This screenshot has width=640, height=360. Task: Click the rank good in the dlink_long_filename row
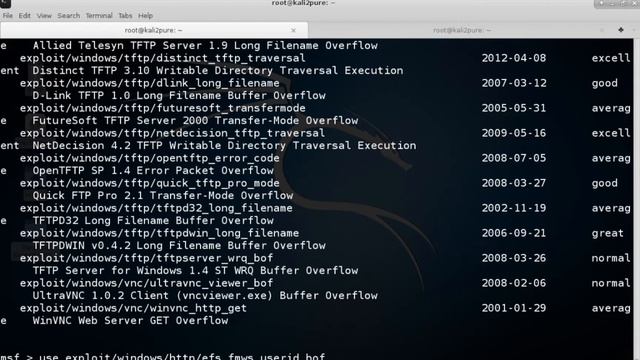point(604,83)
